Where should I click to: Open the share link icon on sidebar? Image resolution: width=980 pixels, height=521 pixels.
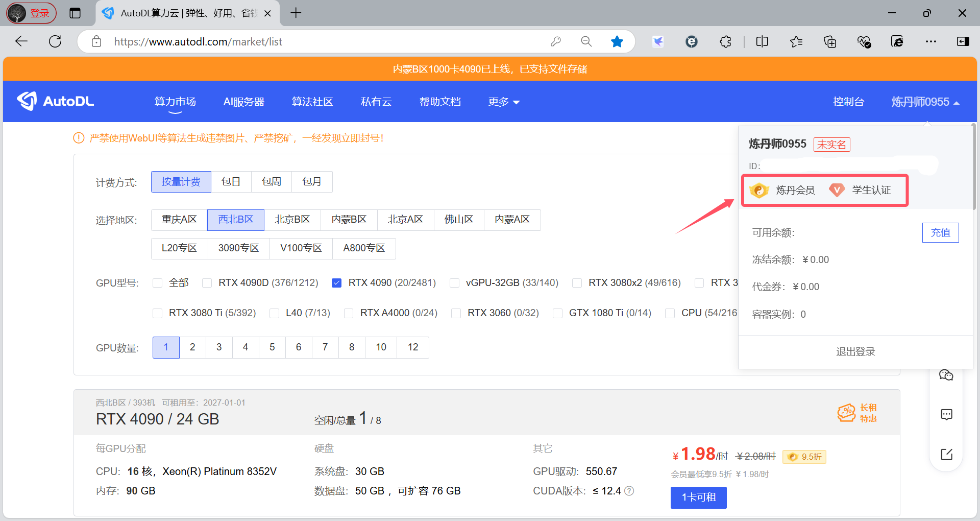[x=946, y=454]
